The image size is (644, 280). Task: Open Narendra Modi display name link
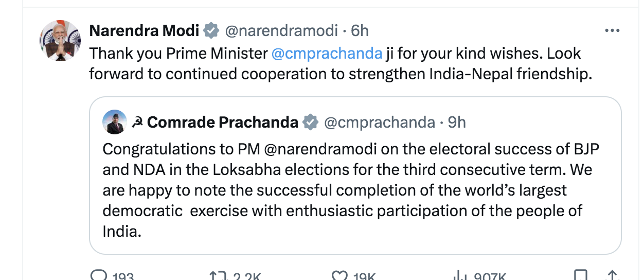(144, 31)
